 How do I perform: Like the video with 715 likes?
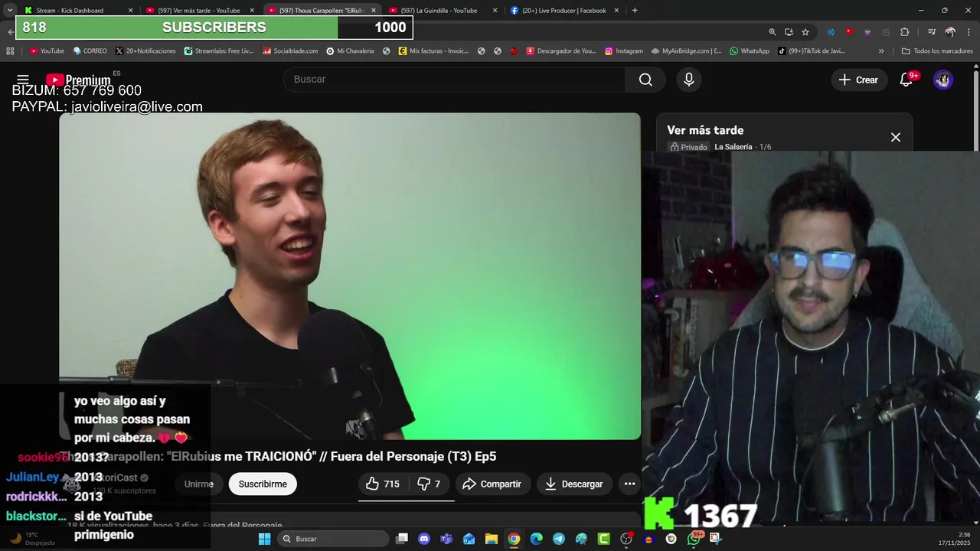pyautogui.click(x=383, y=484)
